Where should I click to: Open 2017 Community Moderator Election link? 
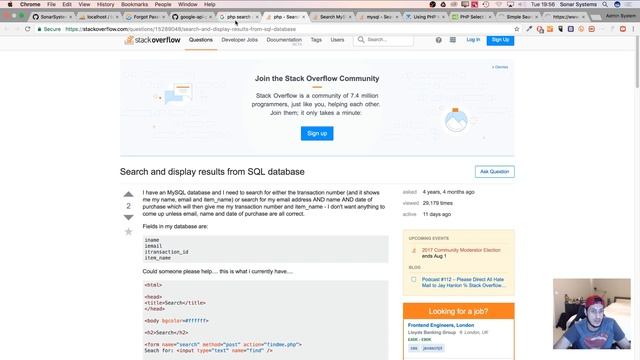point(461,250)
